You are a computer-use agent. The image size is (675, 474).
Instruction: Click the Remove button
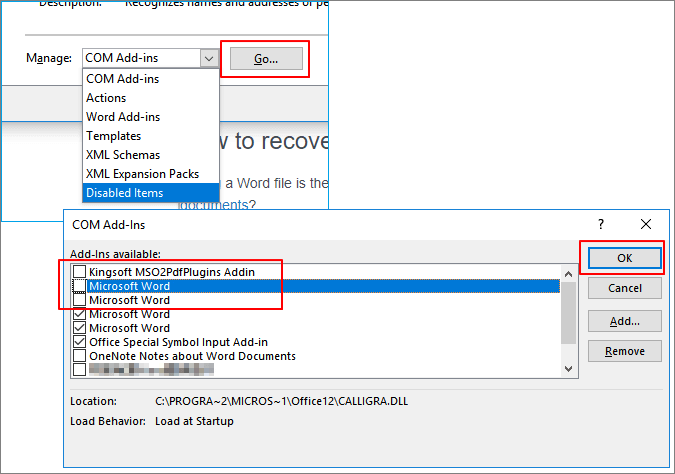(624, 351)
